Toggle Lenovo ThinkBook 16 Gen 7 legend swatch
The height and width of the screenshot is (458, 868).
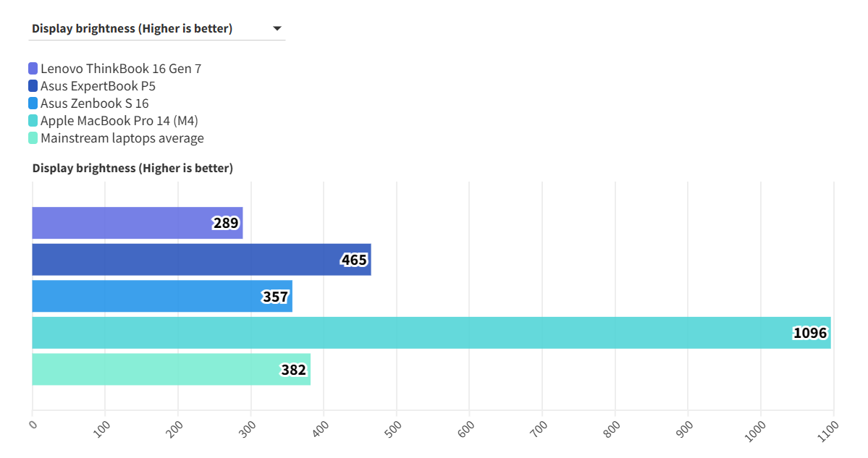pos(33,69)
